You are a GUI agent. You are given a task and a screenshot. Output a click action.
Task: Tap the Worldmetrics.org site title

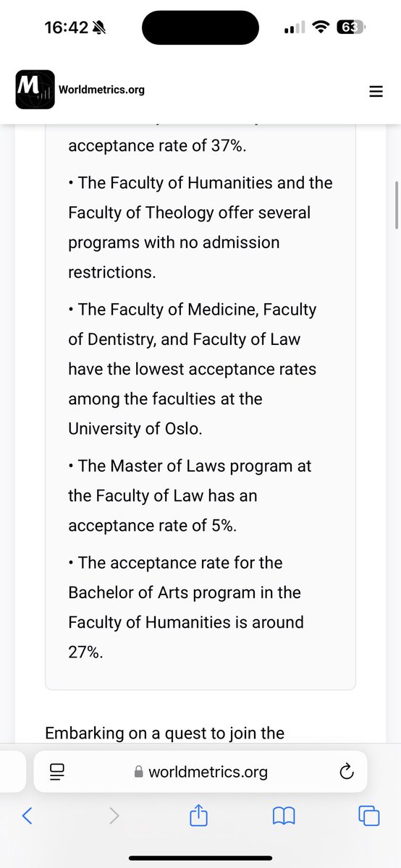[x=106, y=90]
